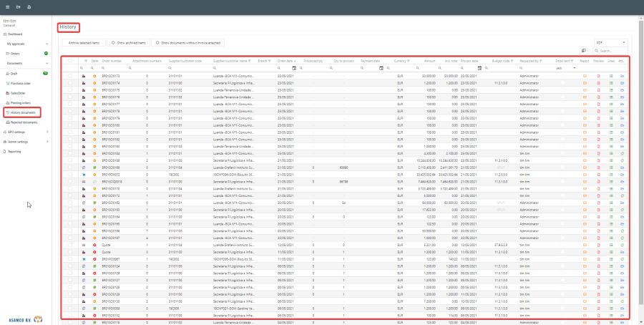The image size is (644, 325).
Task: Select the checkbox for row BR01SO0173
Action: pyautogui.click(x=70, y=75)
